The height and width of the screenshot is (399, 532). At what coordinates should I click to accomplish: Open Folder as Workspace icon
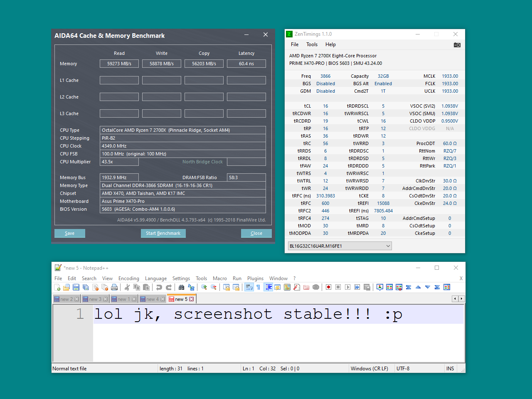[x=306, y=287]
